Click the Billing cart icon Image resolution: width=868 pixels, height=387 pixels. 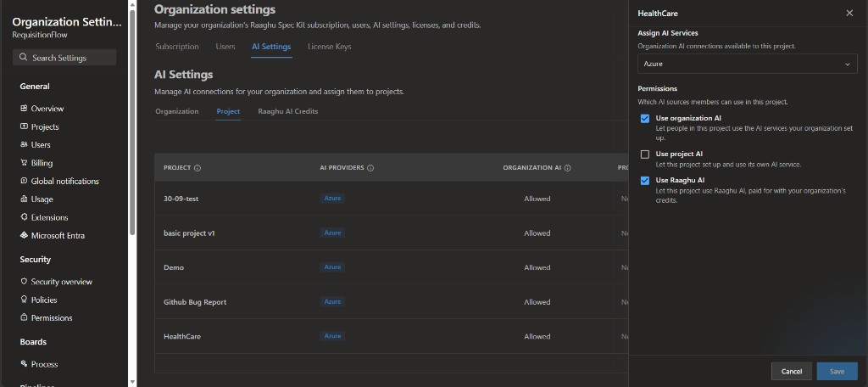[x=24, y=162]
